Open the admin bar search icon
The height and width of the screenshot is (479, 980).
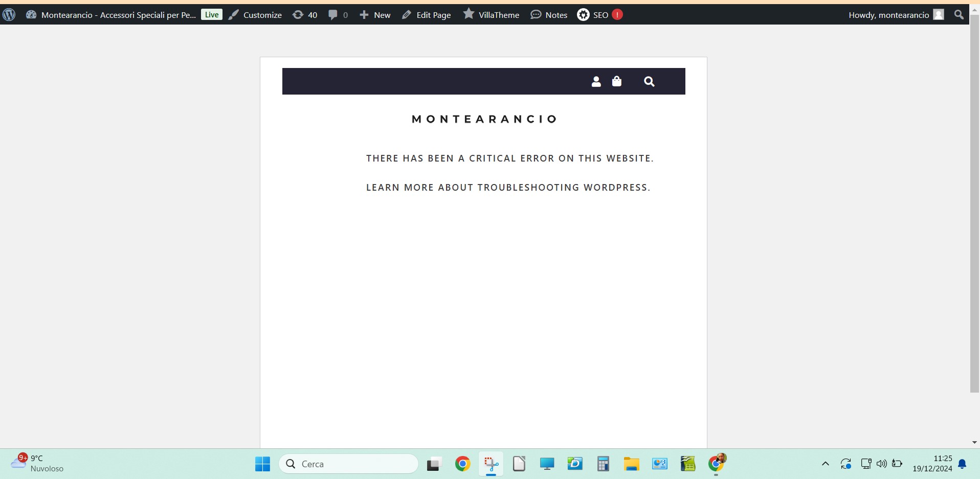coord(959,15)
